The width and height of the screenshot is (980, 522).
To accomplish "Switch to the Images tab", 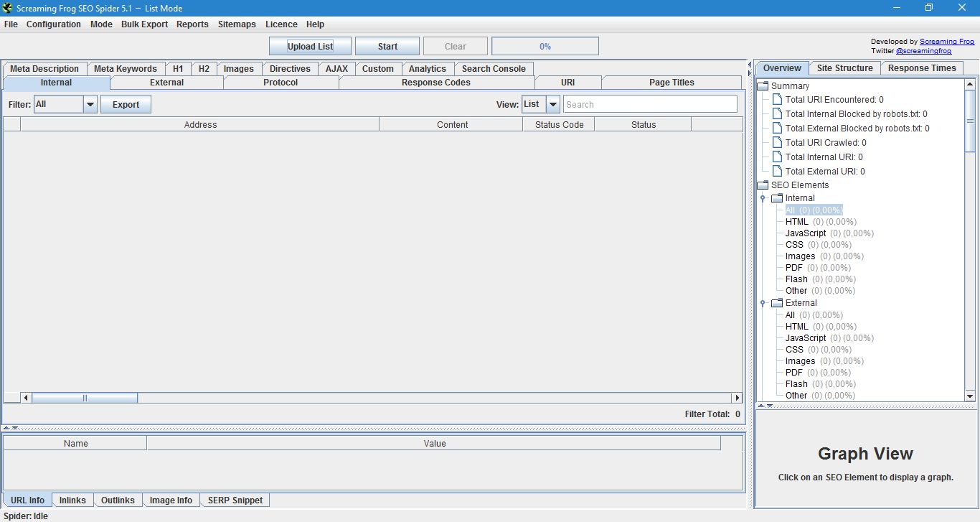I will click(x=239, y=69).
